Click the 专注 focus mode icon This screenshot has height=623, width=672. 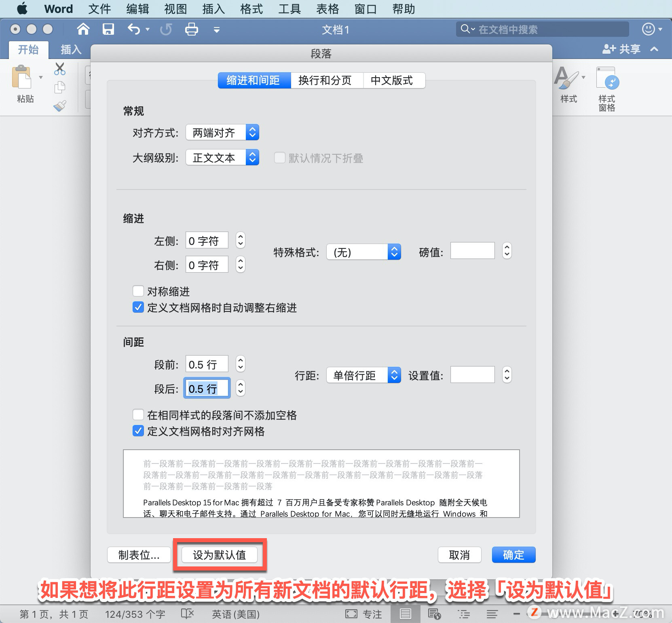[351, 613]
